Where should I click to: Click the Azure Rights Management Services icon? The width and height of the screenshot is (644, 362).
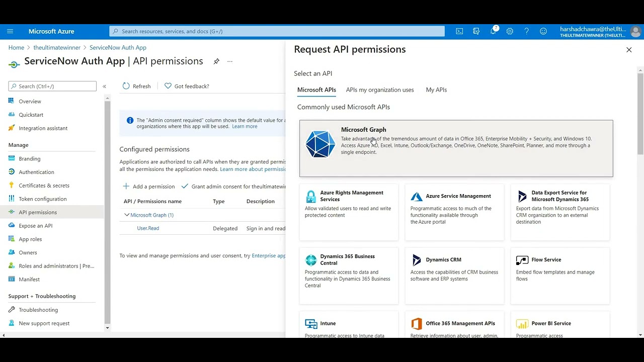[x=311, y=196]
